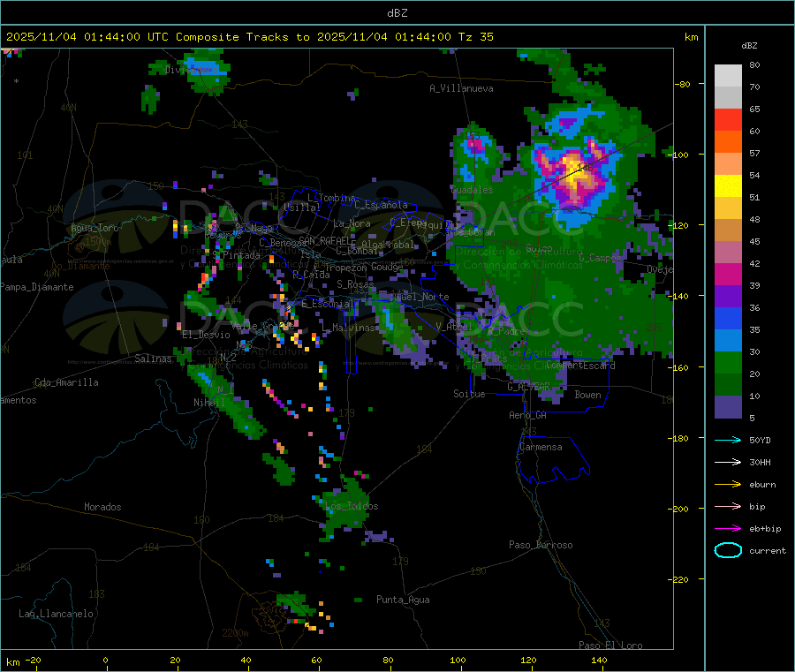Click the 'Nihuil' map label
This screenshot has width=795, height=672.
click(x=208, y=403)
